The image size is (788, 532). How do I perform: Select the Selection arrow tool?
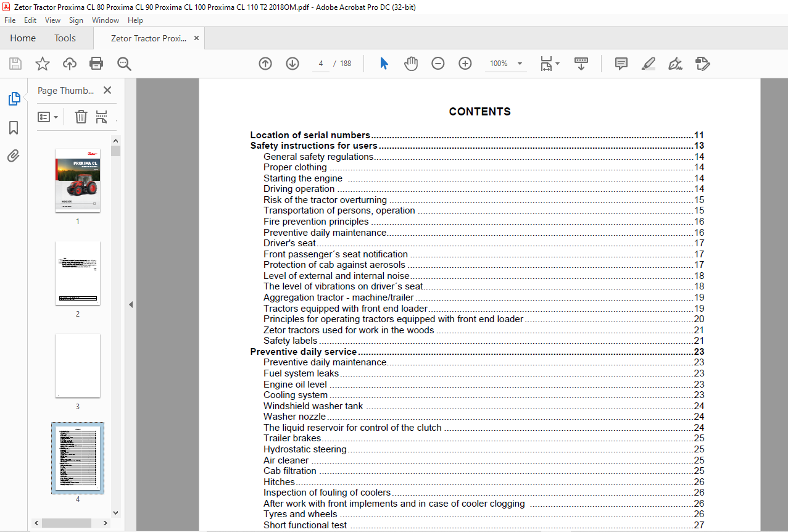pos(384,64)
